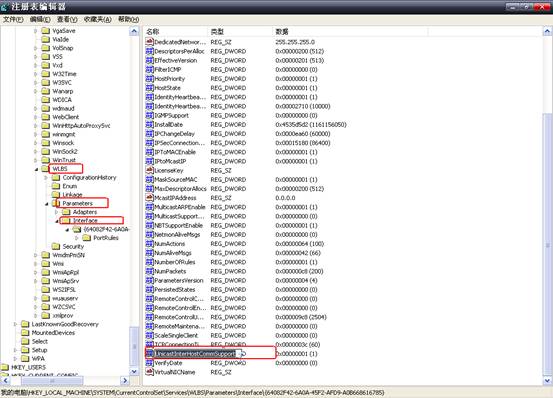Click value list scroll-down arrow

pos(547,380)
